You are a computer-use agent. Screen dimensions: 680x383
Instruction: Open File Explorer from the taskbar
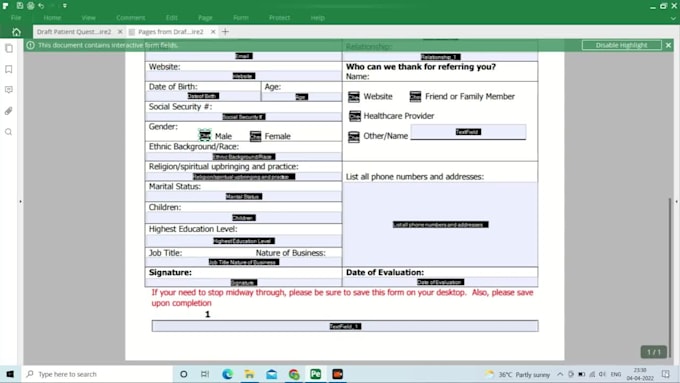[249, 374]
